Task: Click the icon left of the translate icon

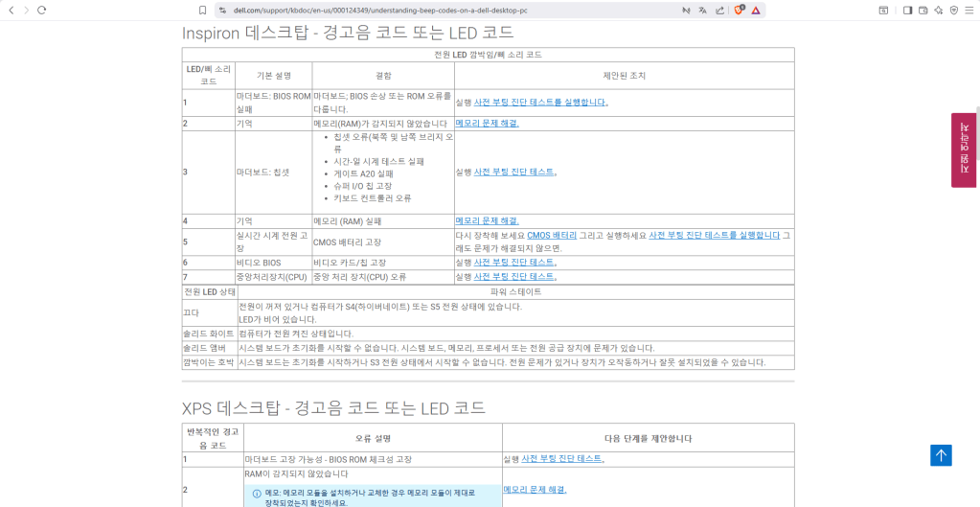Action: click(x=686, y=10)
